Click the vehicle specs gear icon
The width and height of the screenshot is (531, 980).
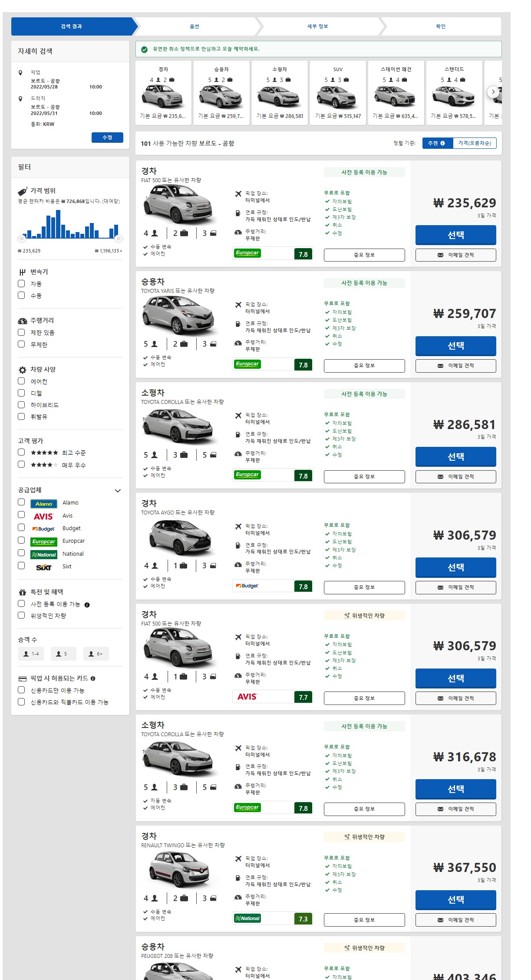23,370
